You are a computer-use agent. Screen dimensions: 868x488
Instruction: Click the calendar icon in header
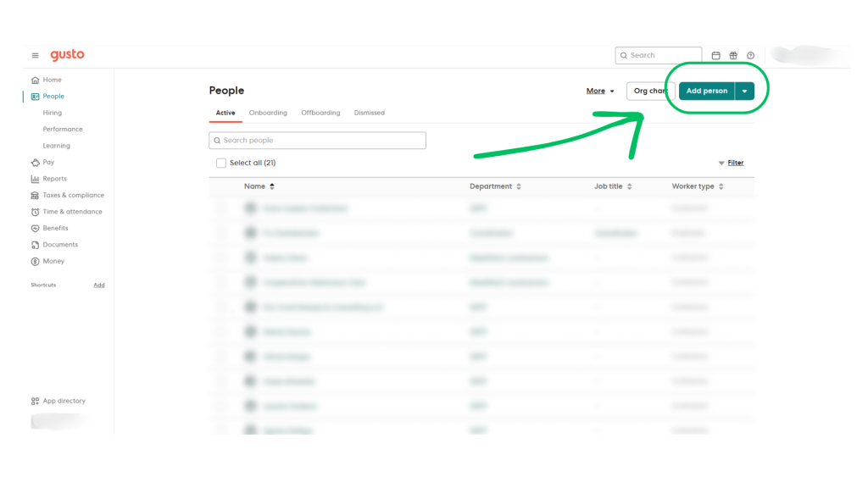(715, 56)
